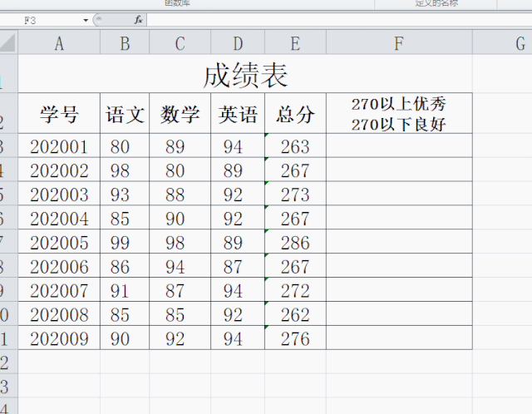Image resolution: width=532 pixels, height=414 pixels.
Task: Click the Name Box showing F3
Action: [41, 20]
